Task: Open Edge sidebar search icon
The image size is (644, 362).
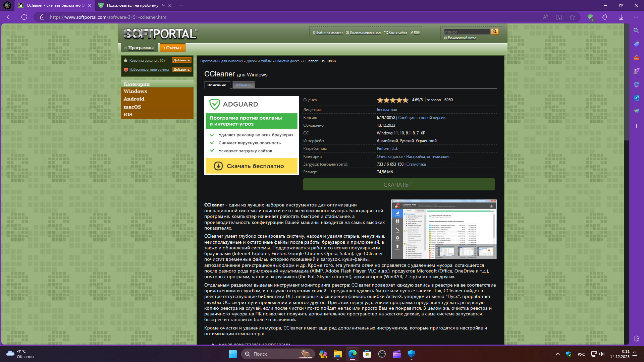Action: click(x=636, y=31)
